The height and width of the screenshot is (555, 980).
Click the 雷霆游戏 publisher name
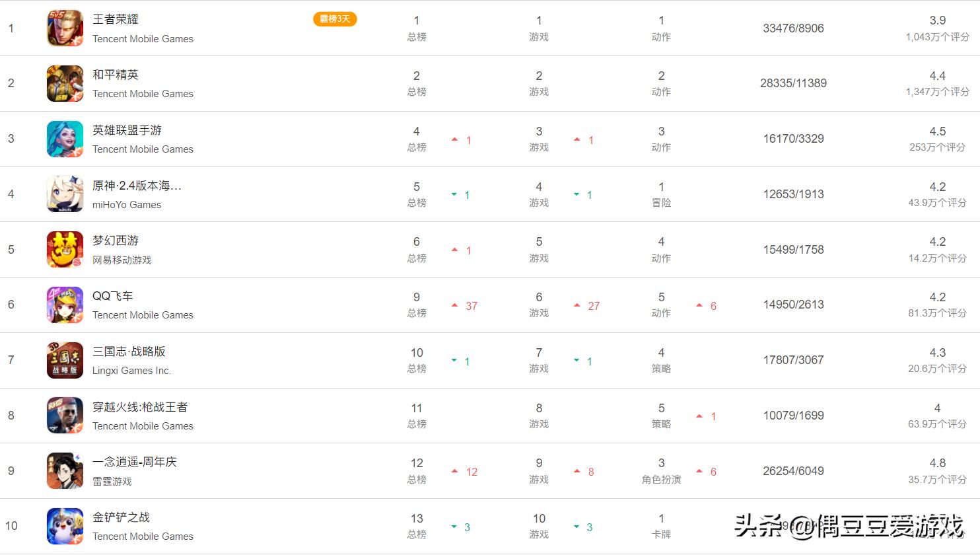pyautogui.click(x=112, y=482)
